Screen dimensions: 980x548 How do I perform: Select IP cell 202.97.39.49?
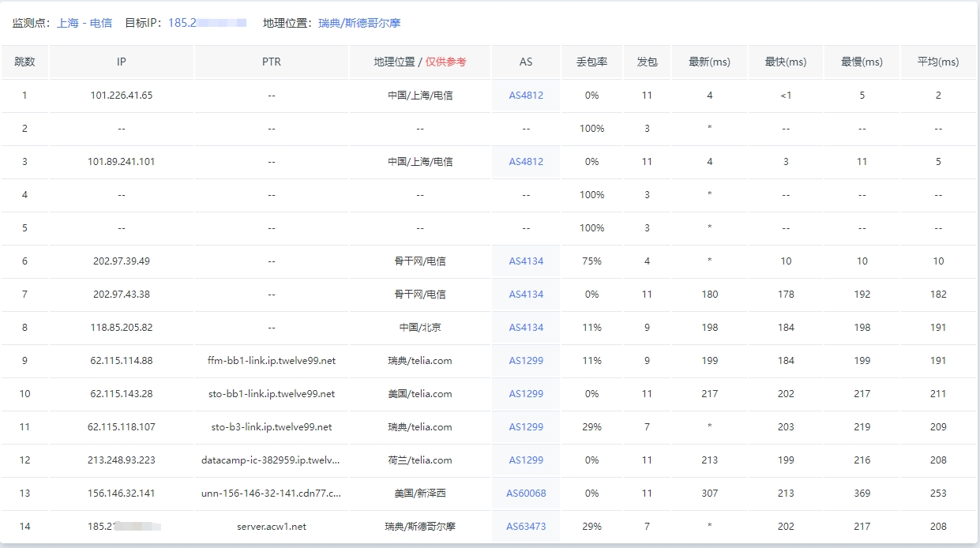[122, 261]
